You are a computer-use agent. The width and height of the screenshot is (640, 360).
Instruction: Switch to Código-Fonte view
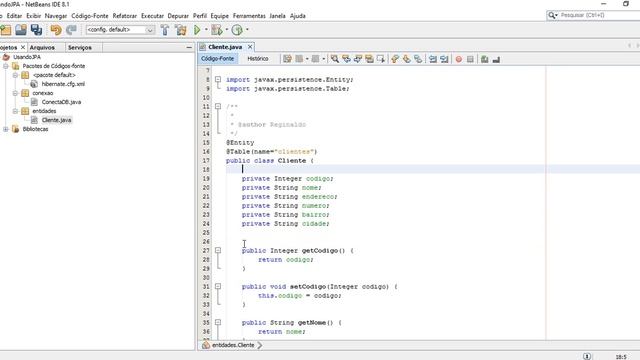218,59
